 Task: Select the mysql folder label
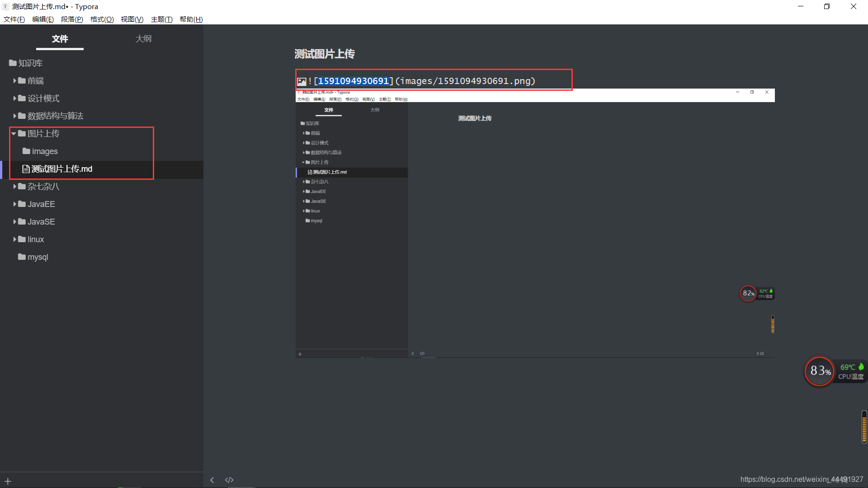pos(38,257)
